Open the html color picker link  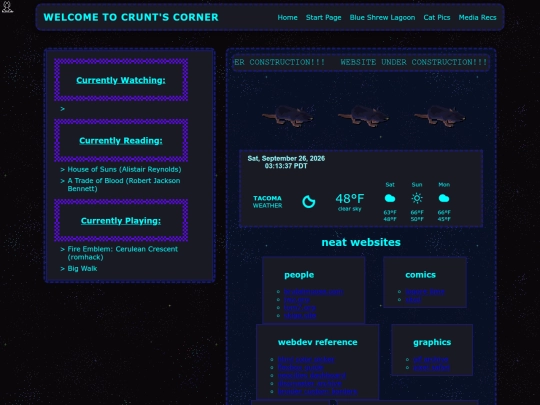click(x=306, y=359)
